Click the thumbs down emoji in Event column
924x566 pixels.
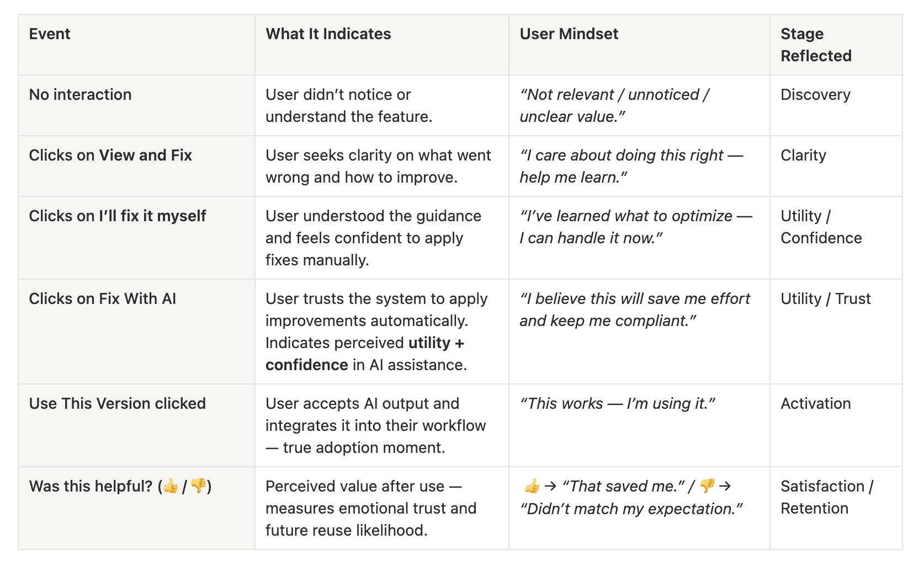(x=198, y=486)
